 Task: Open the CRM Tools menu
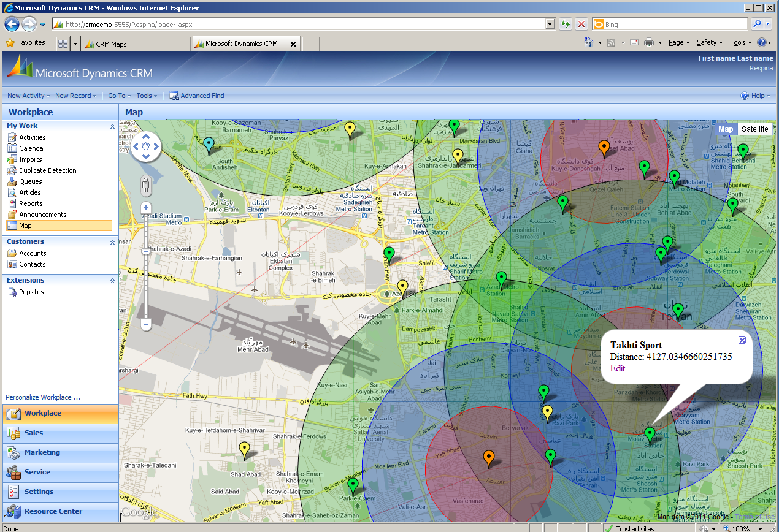coord(147,96)
